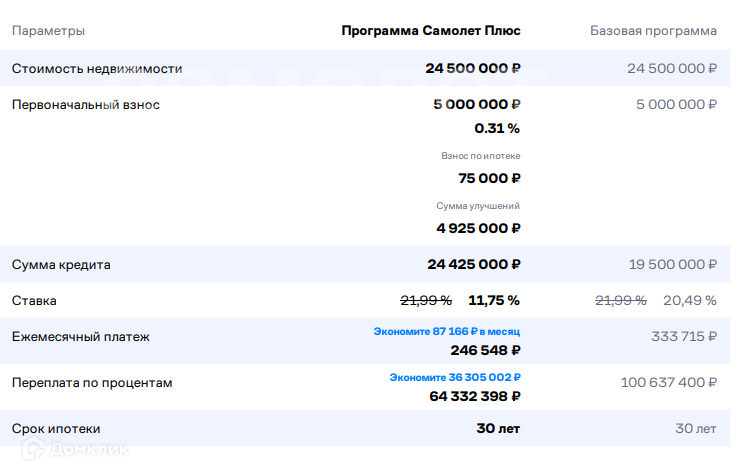The image size is (739, 475).
Task: Click the 'Экономите 36 305 002 ₽' link
Action: click(455, 377)
